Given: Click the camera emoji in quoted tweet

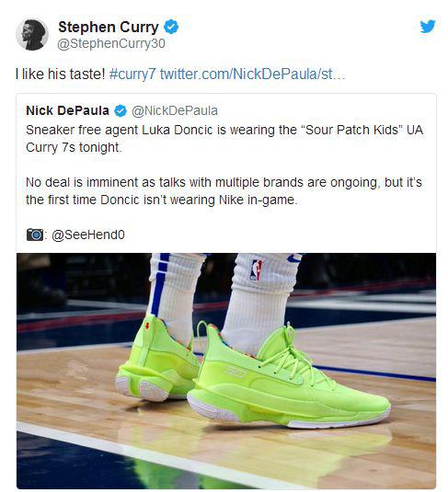Looking at the screenshot, I should (x=35, y=235).
